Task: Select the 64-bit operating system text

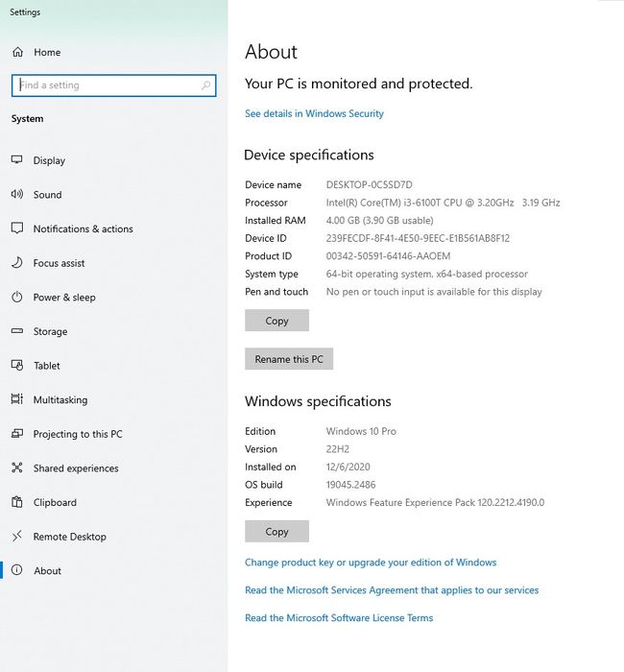Action: click(x=427, y=274)
